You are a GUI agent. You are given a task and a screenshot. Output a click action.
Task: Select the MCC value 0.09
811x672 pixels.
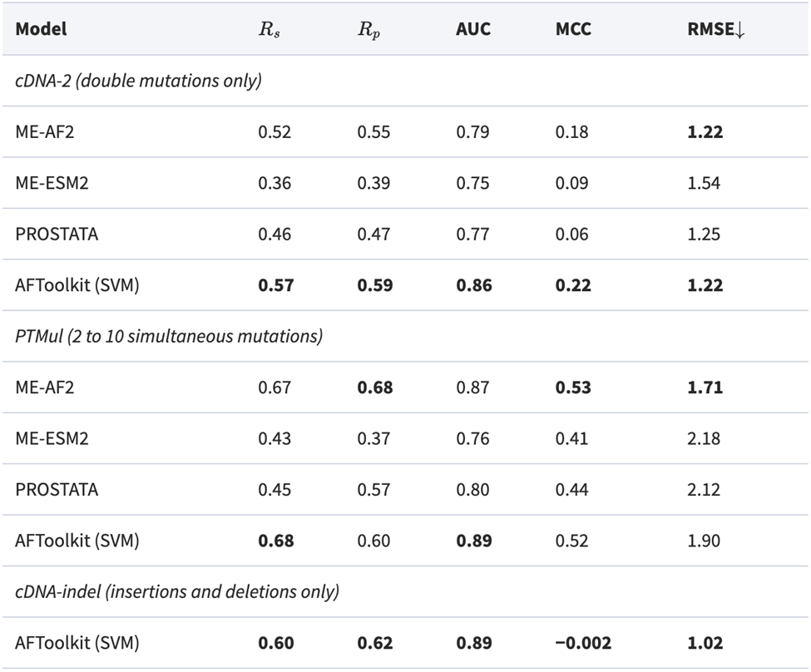[573, 183]
